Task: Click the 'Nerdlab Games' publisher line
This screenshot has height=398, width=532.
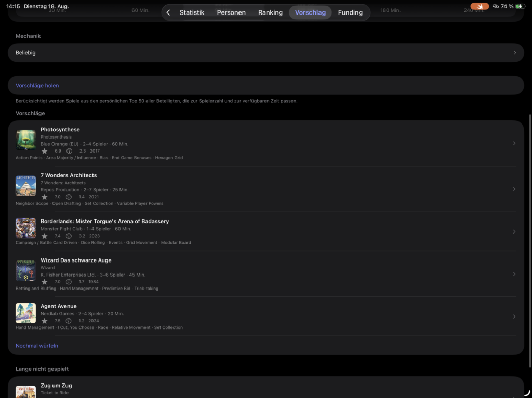Action: [x=82, y=313]
